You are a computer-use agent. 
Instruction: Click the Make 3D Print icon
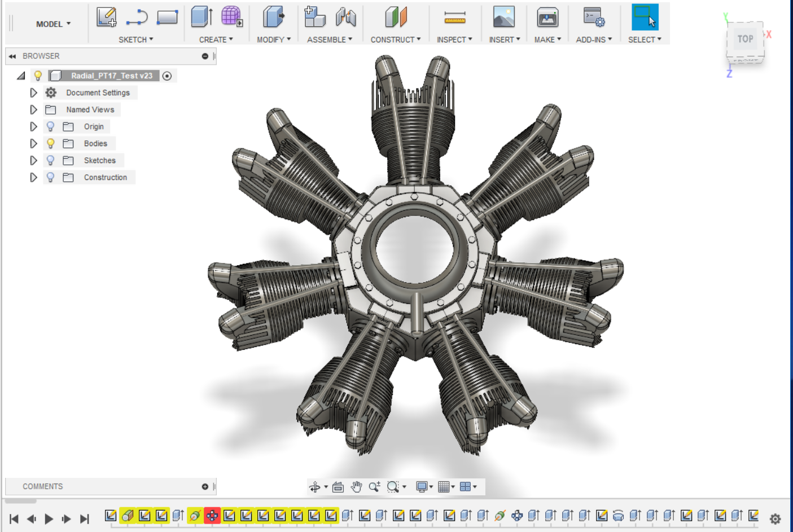coord(547,17)
